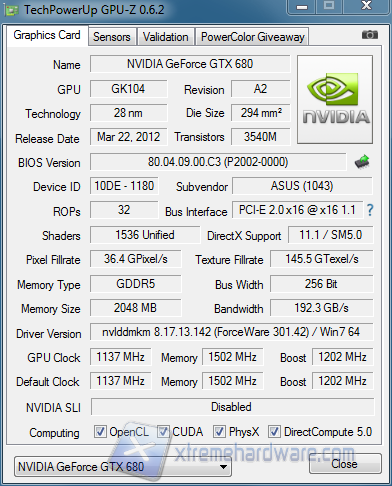Maximize the GPU-Z window

tap(329, 6)
